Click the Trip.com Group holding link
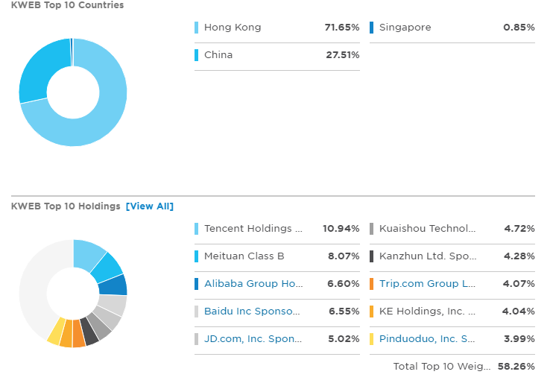This screenshot has height=392, width=553. (427, 284)
